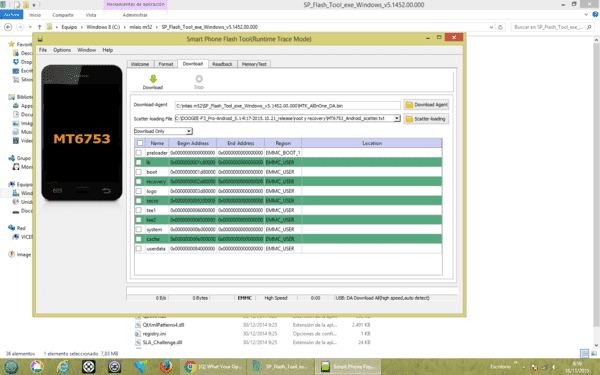This screenshot has width=600, height=375.
Task: Click the Scatter-loading folder button
Action: pyautogui.click(x=426, y=119)
